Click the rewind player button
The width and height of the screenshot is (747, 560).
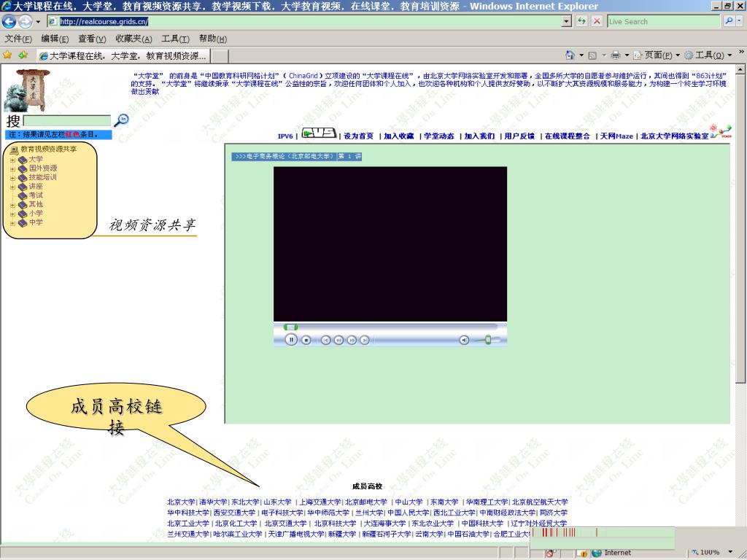[x=338, y=340]
